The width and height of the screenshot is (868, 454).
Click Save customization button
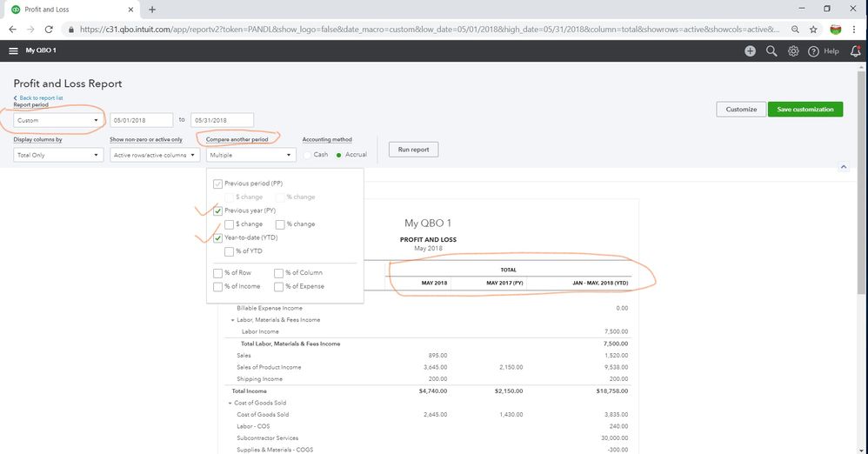(x=805, y=110)
